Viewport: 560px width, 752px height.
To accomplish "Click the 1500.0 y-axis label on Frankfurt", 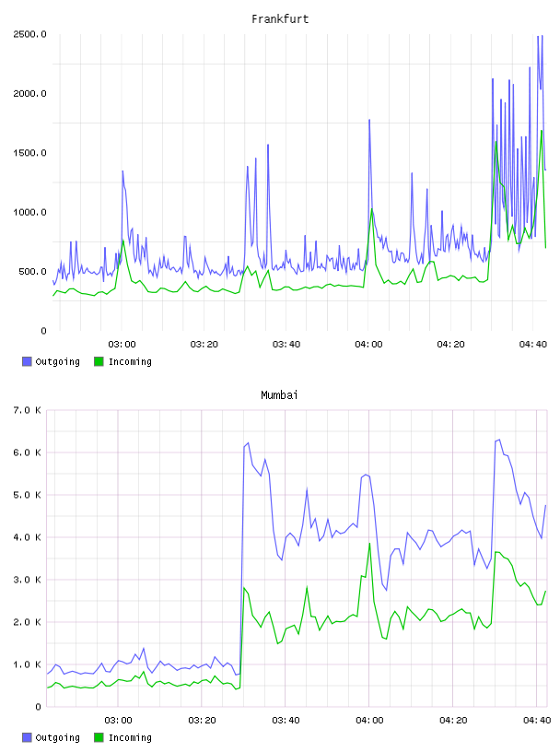I will pos(30,153).
